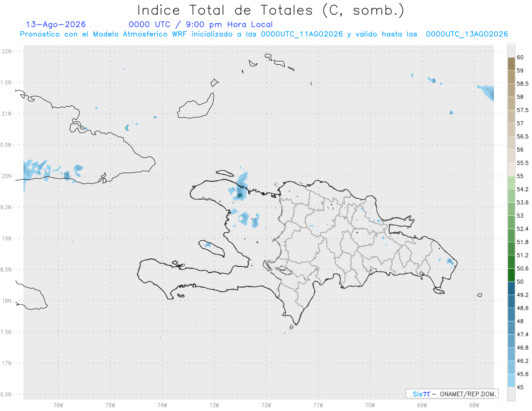Click the dark green peak on Haiti's north coast
The image size is (532, 411).
click(240, 194)
